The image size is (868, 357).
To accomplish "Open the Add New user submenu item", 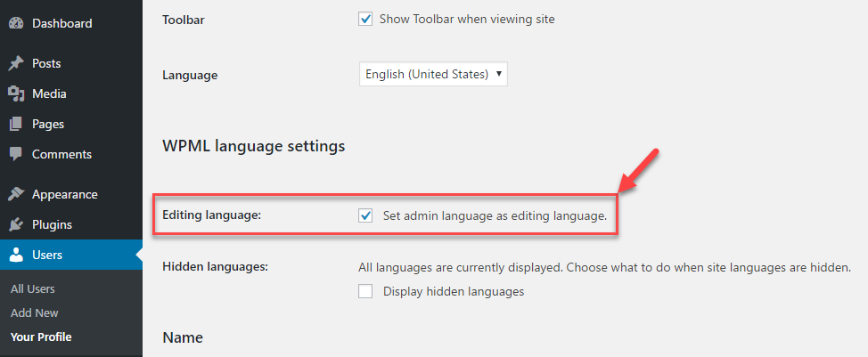I will click(35, 312).
